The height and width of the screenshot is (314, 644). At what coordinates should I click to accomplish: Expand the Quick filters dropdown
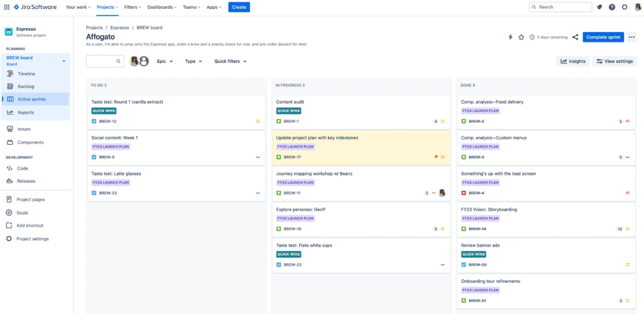coord(230,61)
